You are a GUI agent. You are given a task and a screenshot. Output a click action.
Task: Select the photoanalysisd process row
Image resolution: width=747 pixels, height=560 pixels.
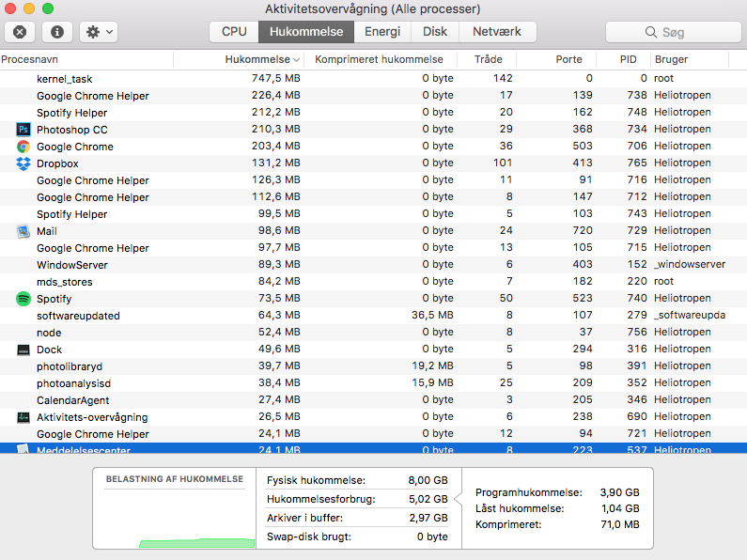click(x=374, y=383)
